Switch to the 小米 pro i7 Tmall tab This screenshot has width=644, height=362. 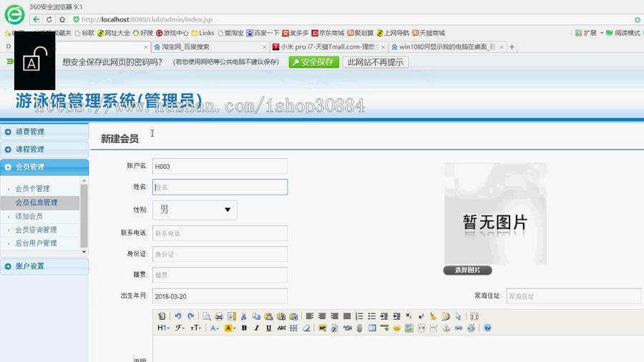[328, 47]
